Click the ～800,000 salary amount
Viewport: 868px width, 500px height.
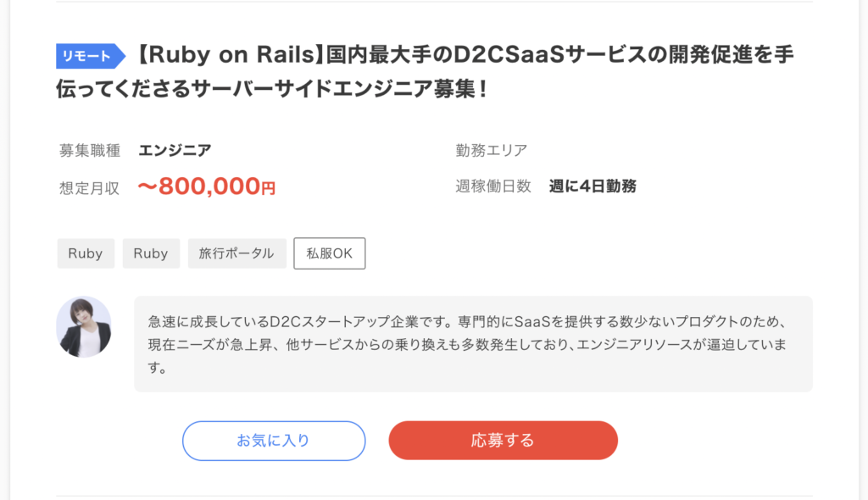click(x=198, y=186)
